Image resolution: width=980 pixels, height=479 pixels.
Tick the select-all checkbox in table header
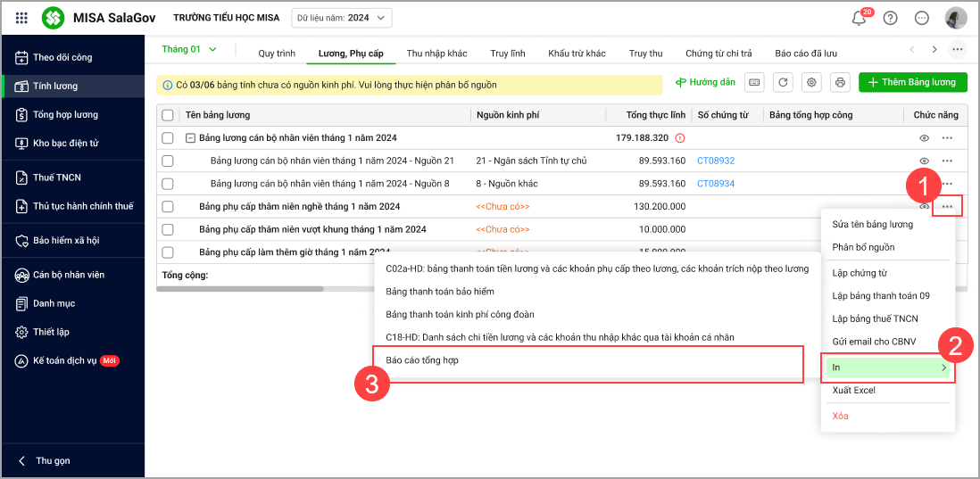point(168,115)
